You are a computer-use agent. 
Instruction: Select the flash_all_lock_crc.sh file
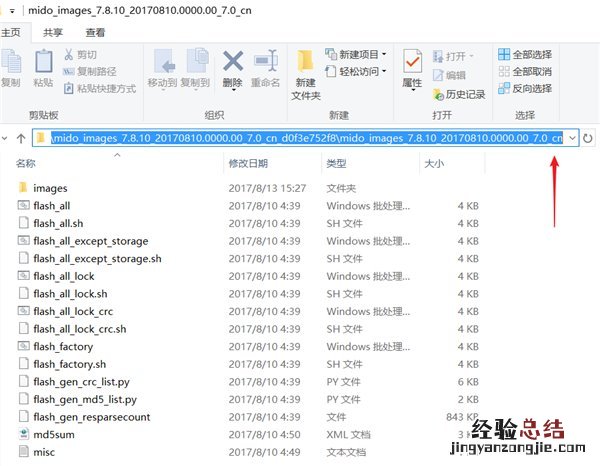(x=80, y=329)
